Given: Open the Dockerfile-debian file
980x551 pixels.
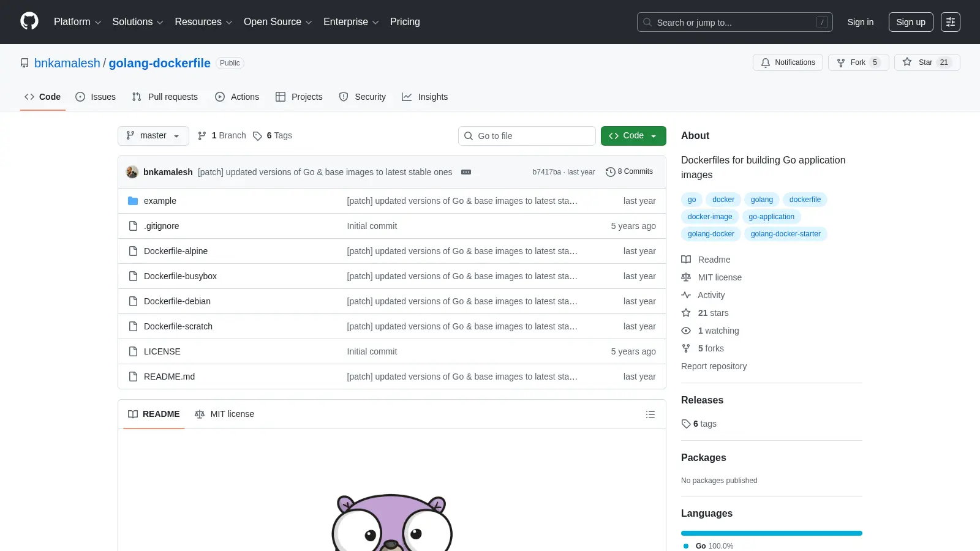Looking at the screenshot, I should click(x=177, y=301).
